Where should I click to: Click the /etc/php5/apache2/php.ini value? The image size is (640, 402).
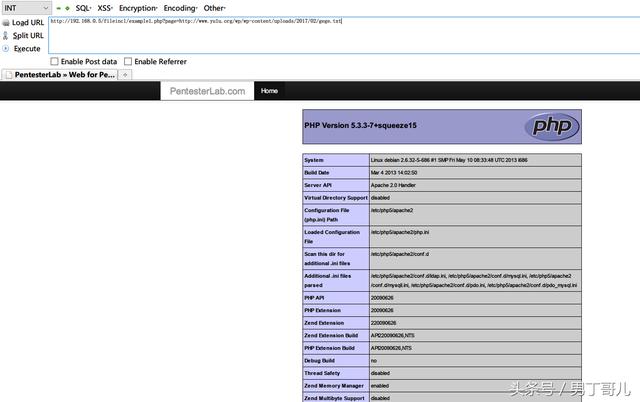click(400, 232)
